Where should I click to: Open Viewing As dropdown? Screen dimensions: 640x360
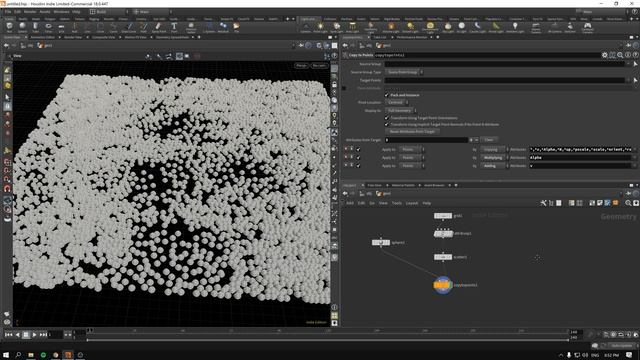click(401, 111)
